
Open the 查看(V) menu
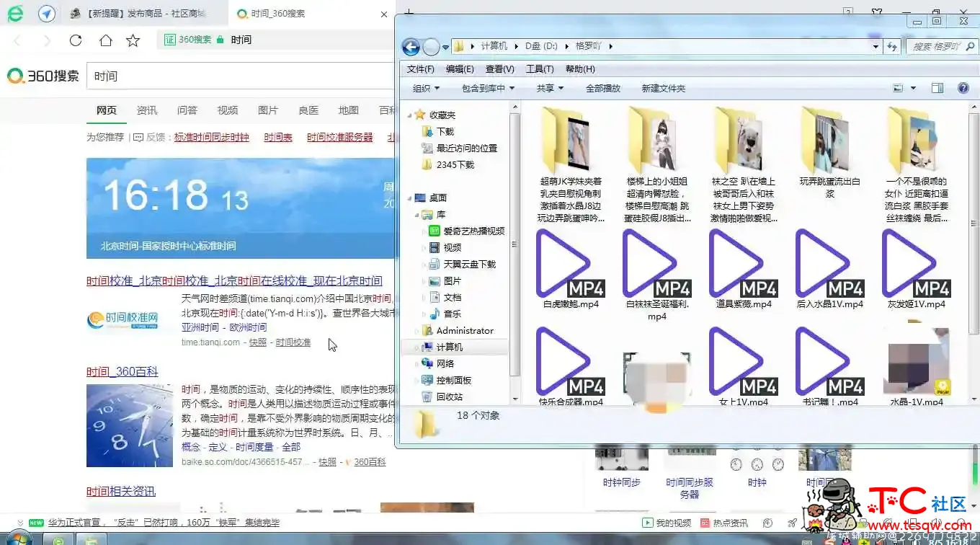[x=500, y=69]
